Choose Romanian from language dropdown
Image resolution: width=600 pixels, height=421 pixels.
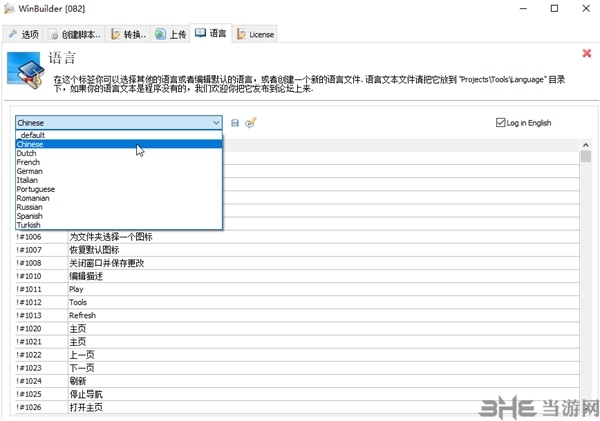(x=119, y=198)
